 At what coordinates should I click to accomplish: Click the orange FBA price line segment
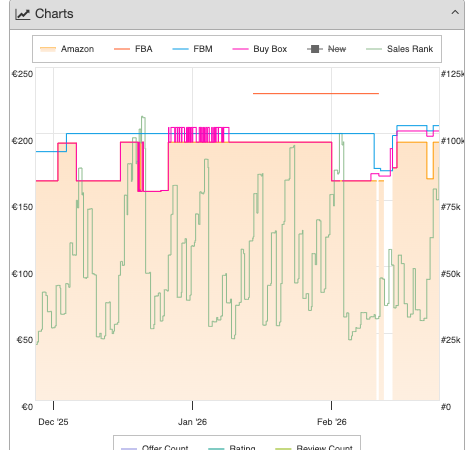pyautogui.click(x=316, y=94)
